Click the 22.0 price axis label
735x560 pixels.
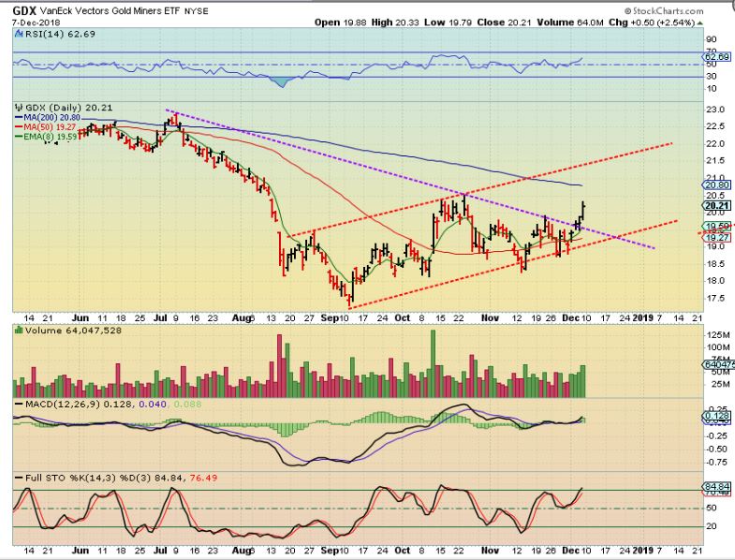coord(714,143)
